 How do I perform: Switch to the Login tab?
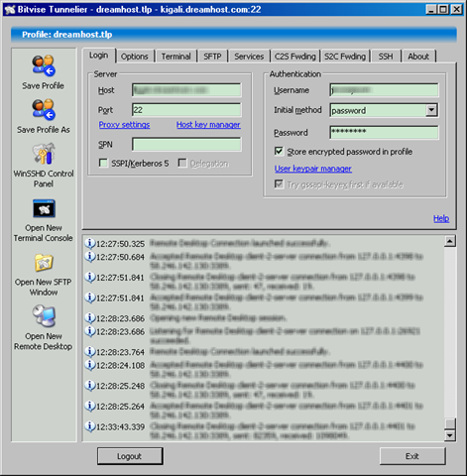tap(99, 56)
